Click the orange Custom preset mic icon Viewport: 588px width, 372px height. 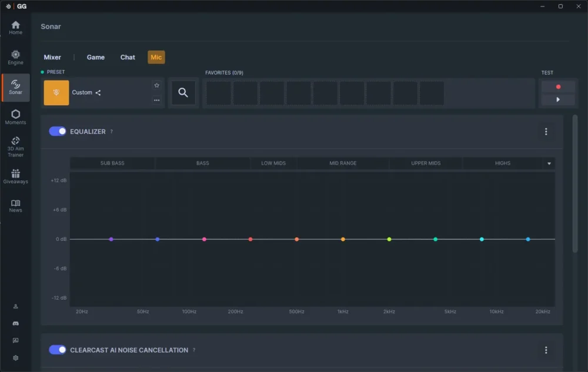click(x=56, y=92)
